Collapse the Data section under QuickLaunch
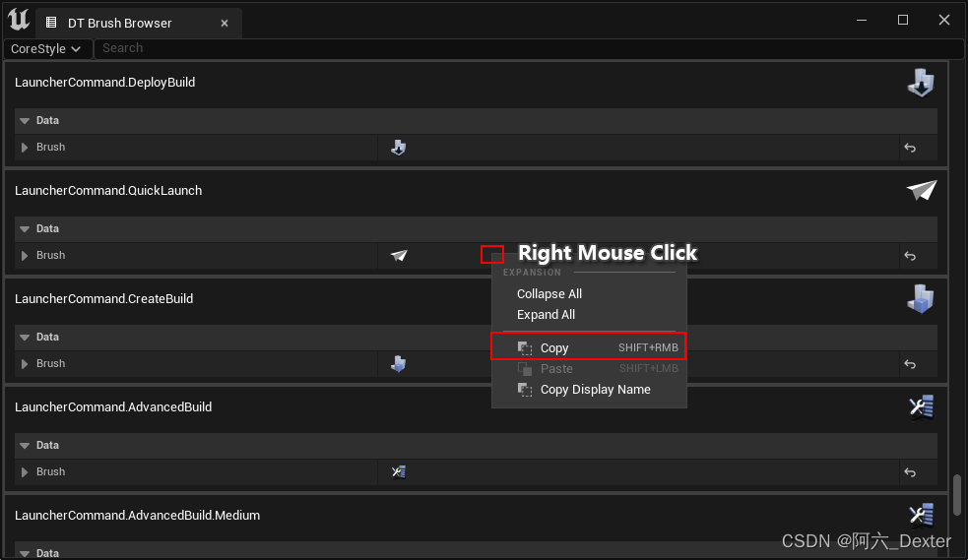 coord(25,228)
